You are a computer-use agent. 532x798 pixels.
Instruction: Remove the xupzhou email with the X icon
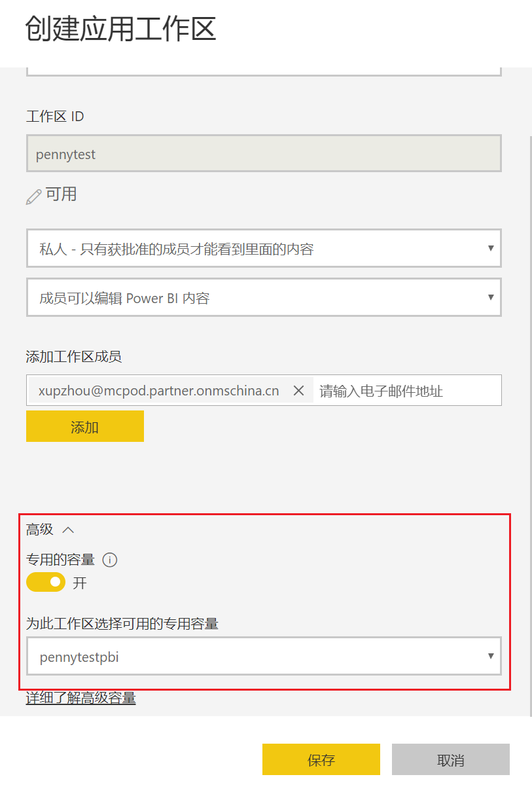pyautogui.click(x=298, y=391)
